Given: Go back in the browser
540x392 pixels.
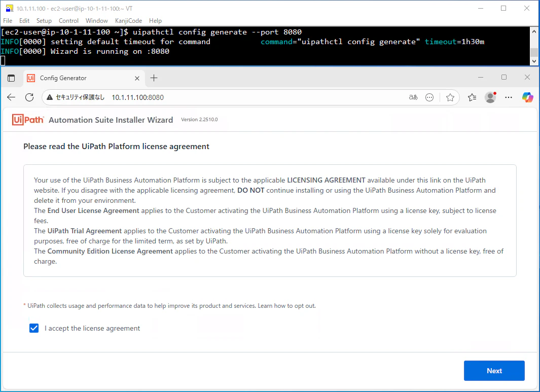Looking at the screenshot, I should (11, 97).
